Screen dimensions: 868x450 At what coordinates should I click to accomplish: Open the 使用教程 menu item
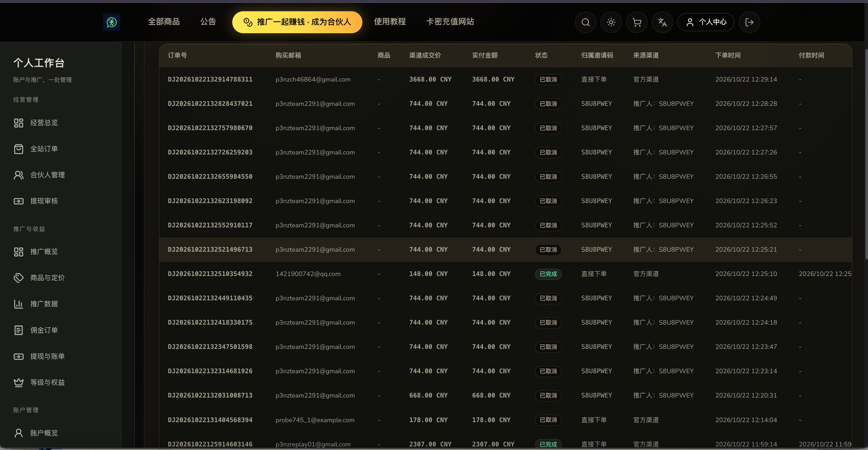click(390, 22)
